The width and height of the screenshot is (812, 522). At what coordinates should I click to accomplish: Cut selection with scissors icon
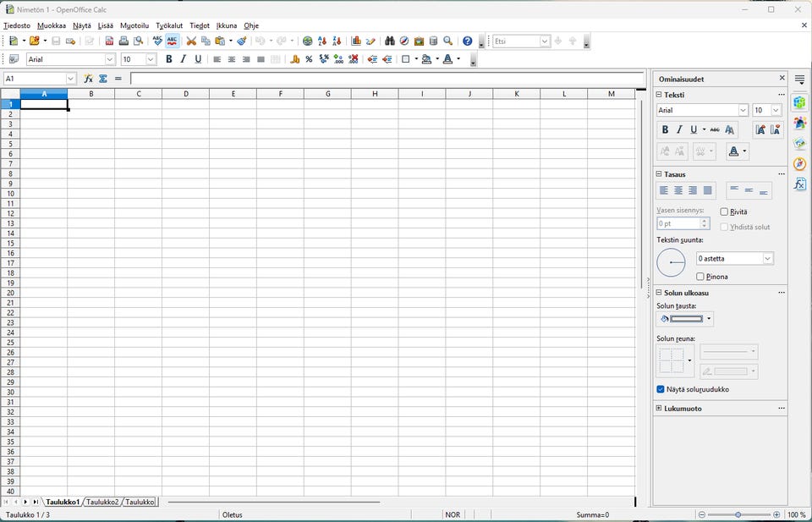tap(191, 41)
